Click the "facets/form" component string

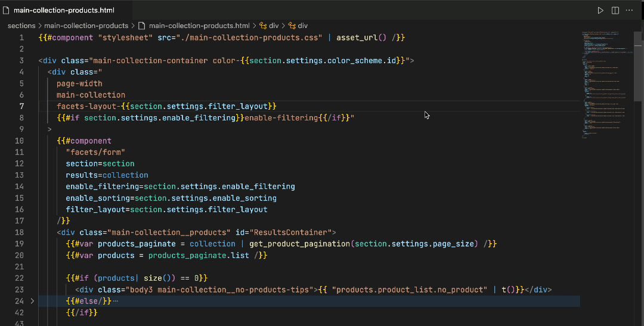[95, 152]
